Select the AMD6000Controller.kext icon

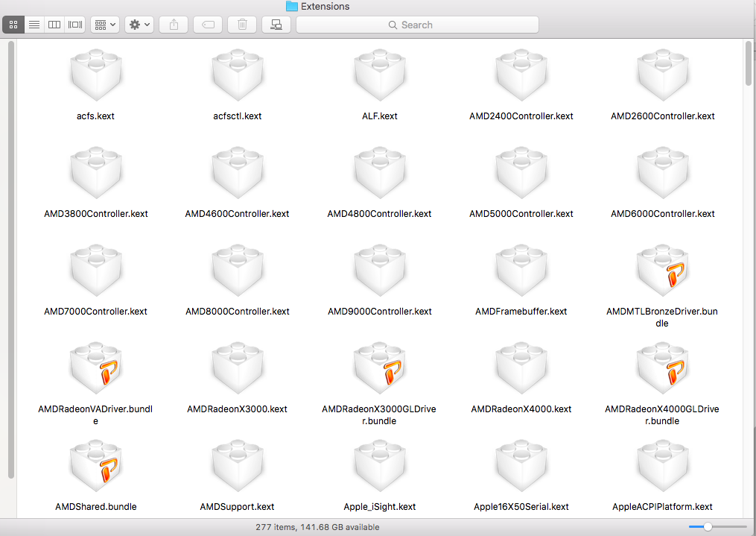(663, 172)
